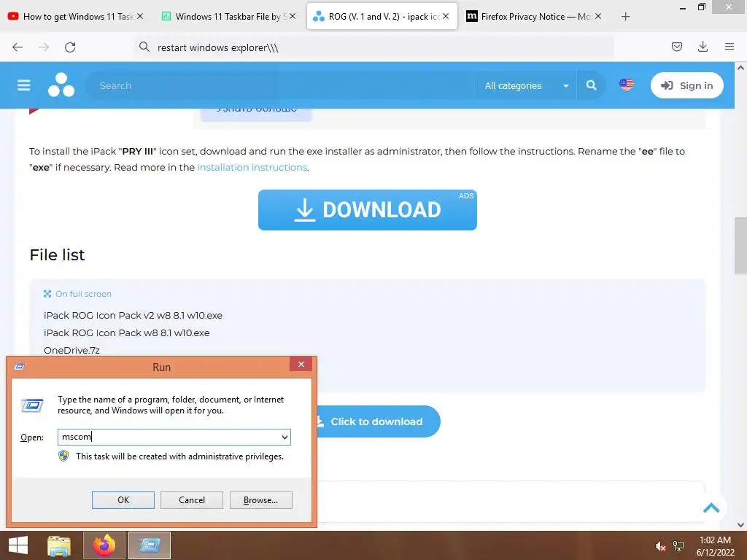Click scrollbar down arrow
747x560 pixels.
click(x=740, y=525)
